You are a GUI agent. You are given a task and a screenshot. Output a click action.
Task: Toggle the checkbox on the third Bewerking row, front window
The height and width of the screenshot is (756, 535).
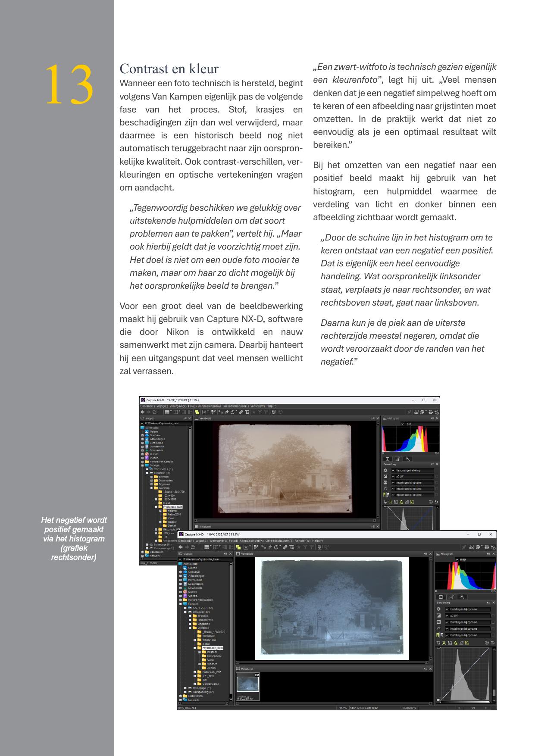point(493,622)
